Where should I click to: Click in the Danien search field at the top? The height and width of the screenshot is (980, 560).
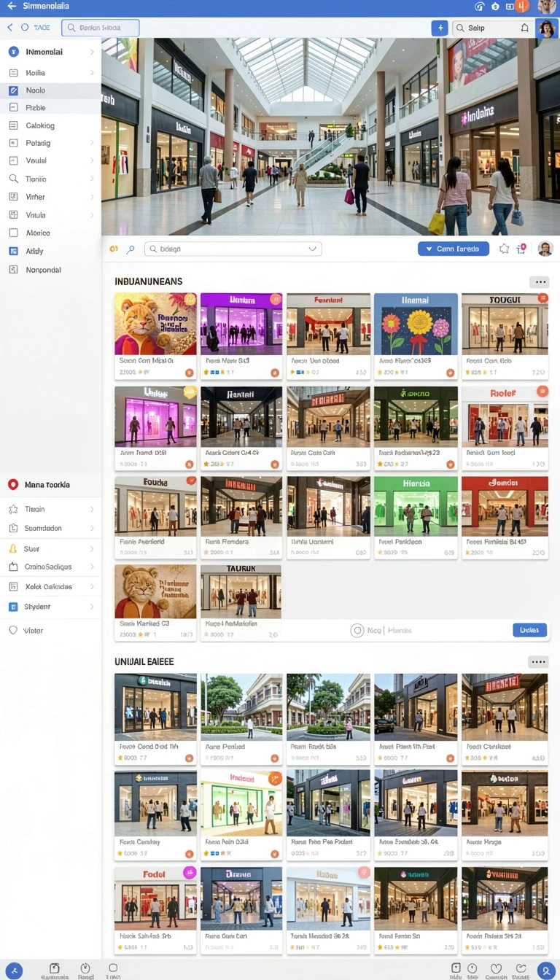101,28
